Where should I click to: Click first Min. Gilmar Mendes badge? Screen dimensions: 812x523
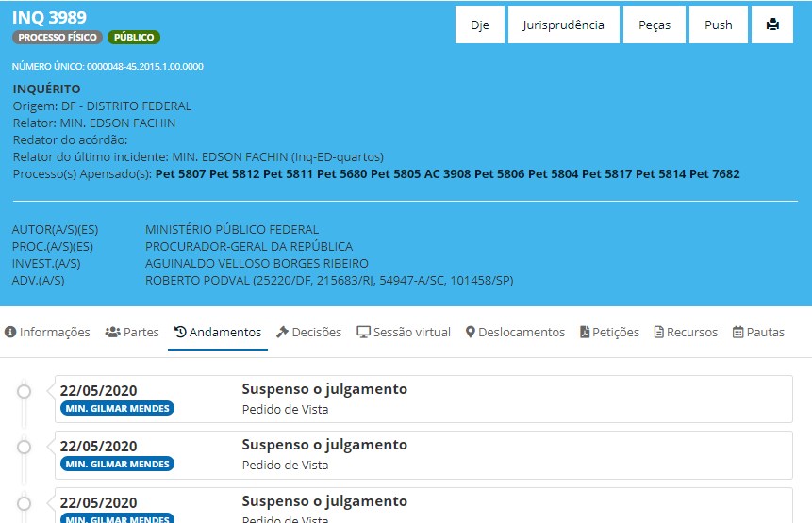117,408
